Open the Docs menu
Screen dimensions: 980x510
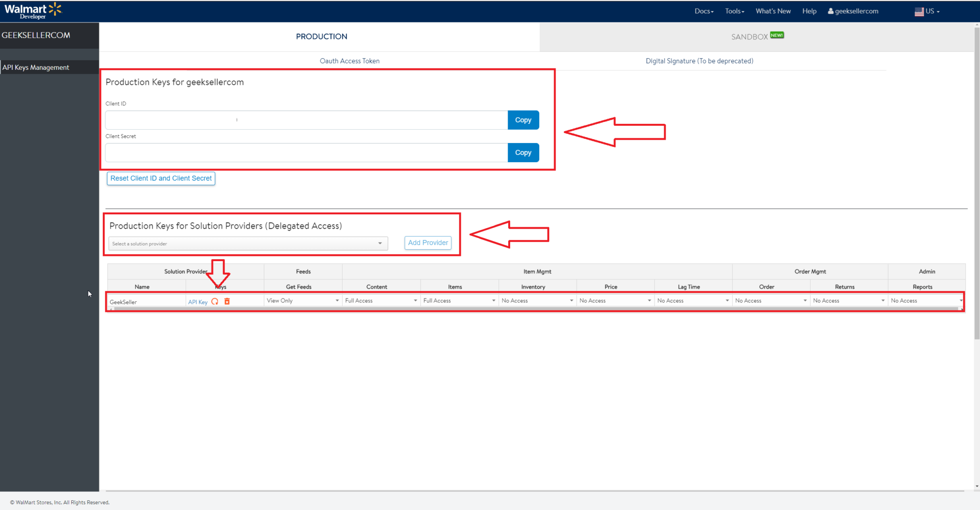[704, 11]
